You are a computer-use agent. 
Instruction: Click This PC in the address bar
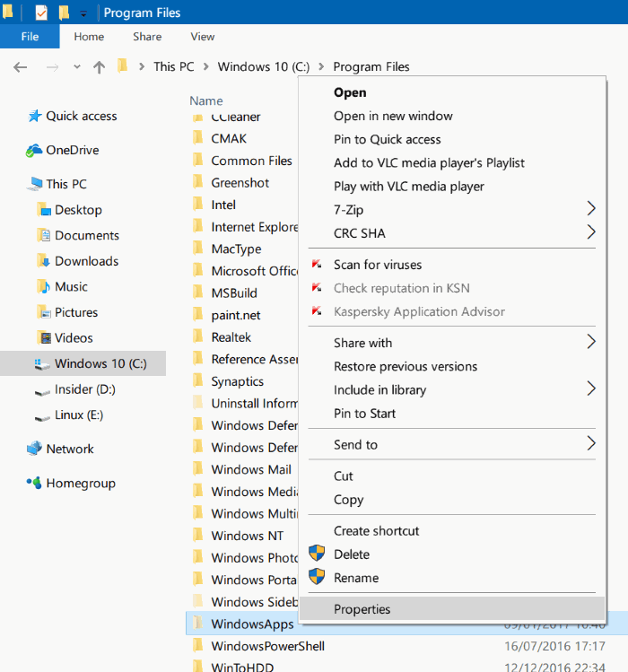pyautogui.click(x=174, y=67)
